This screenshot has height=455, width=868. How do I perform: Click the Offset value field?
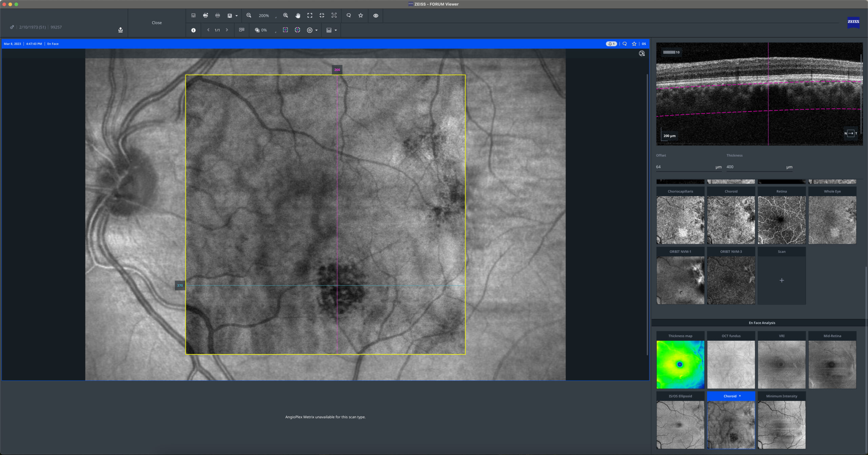[689, 167]
